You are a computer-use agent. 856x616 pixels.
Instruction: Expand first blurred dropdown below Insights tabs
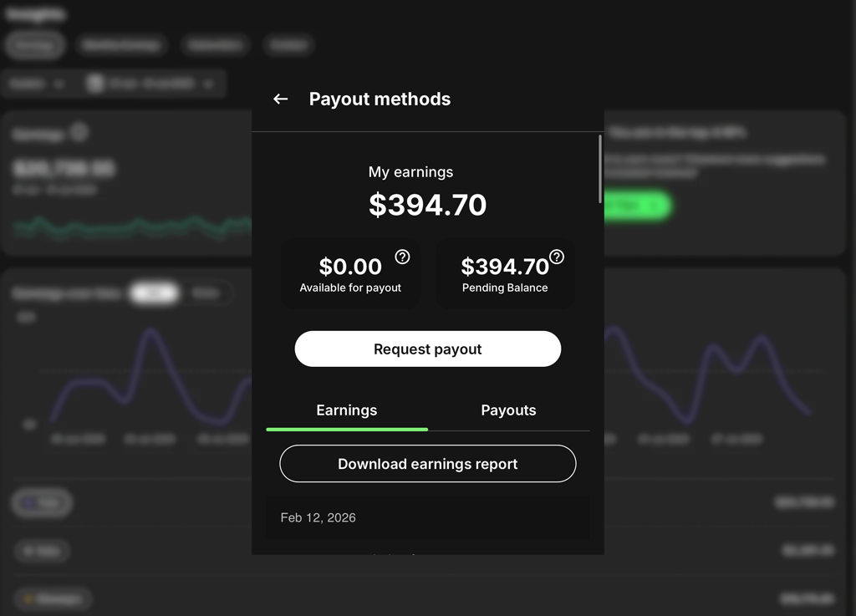point(37,84)
